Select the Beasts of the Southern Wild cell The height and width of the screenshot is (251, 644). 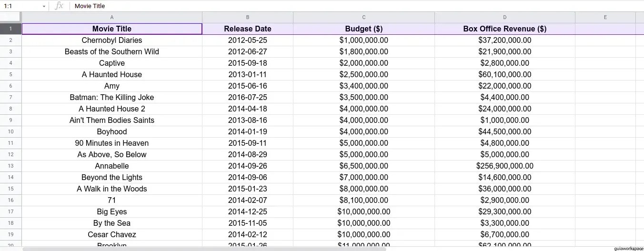pyautogui.click(x=112, y=51)
